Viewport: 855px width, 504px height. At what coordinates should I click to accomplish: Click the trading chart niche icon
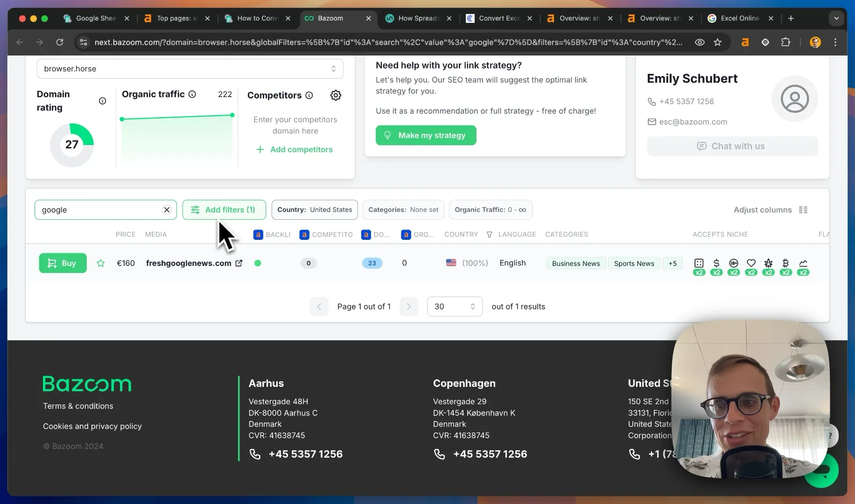coord(803,263)
